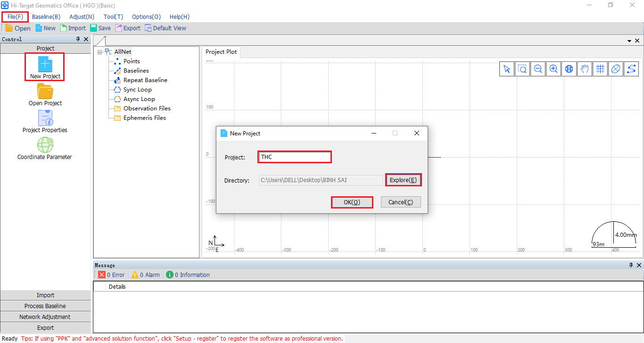
Task: Click the zoom in magnifier icon
Action: click(553, 69)
